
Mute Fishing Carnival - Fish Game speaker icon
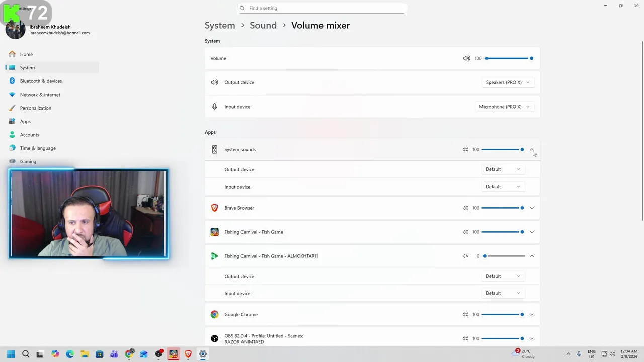click(x=465, y=232)
